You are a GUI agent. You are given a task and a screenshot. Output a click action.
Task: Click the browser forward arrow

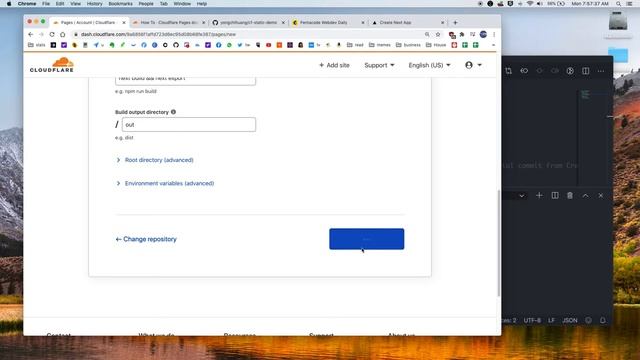41,34
